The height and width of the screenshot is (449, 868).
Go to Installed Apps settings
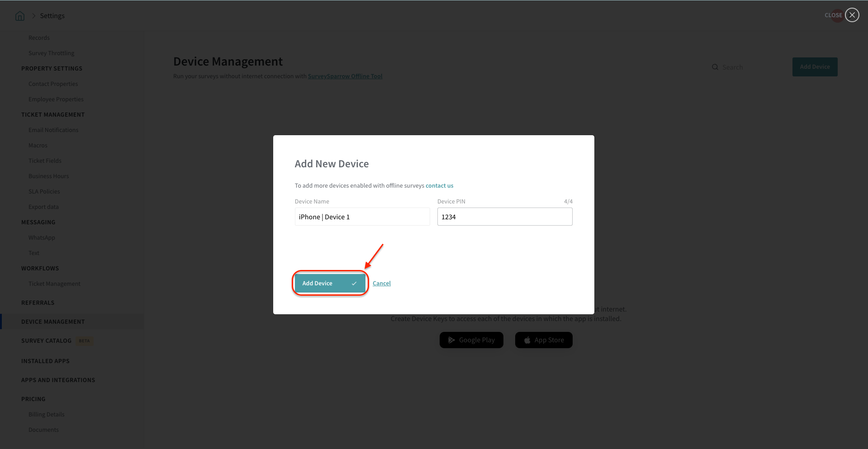tap(45, 361)
